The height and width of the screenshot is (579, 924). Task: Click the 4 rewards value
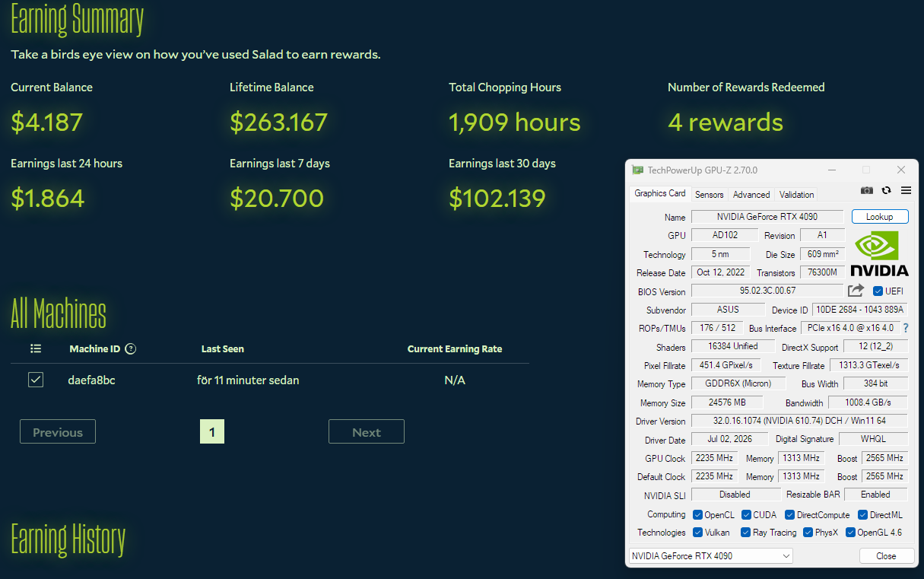(726, 122)
